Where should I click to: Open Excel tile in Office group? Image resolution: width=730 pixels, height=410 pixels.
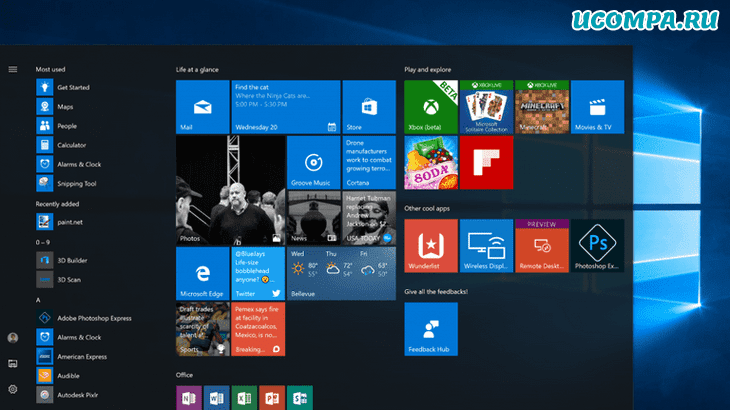(x=244, y=397)
